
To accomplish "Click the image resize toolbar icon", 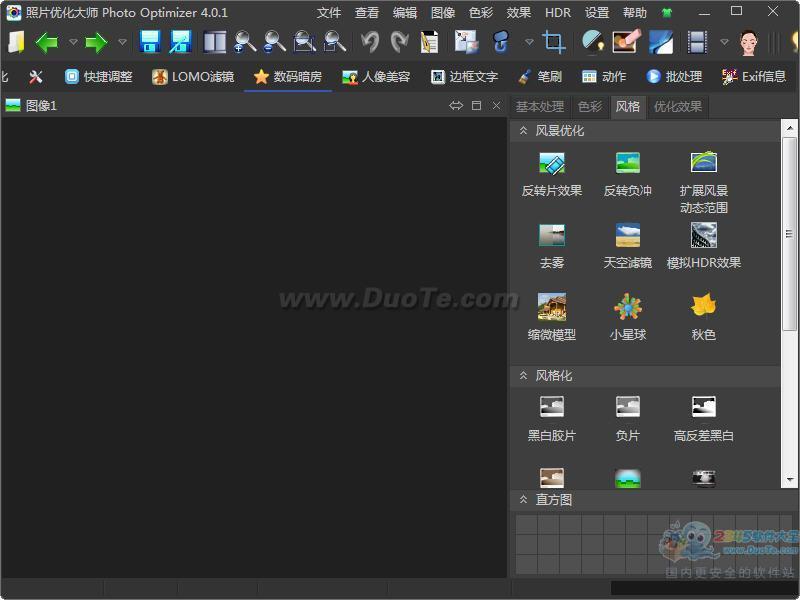I will [x=466, y=42].
